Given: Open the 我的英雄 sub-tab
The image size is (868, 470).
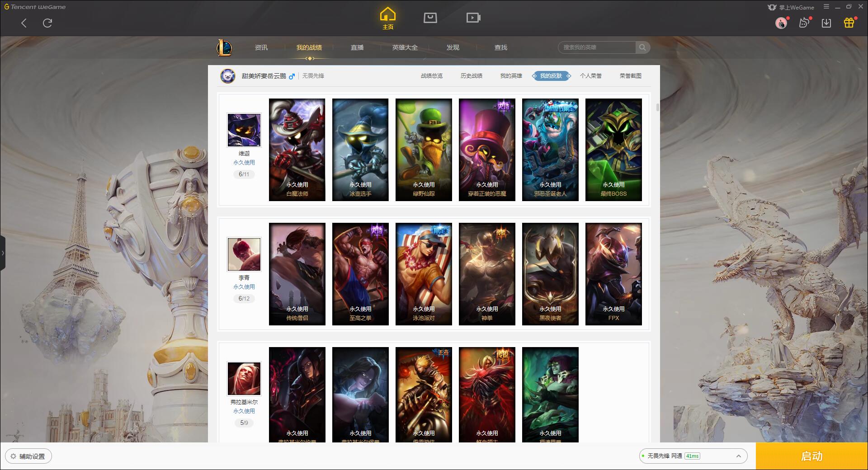Looking at the screenshot, I should (x=511, y=76).
